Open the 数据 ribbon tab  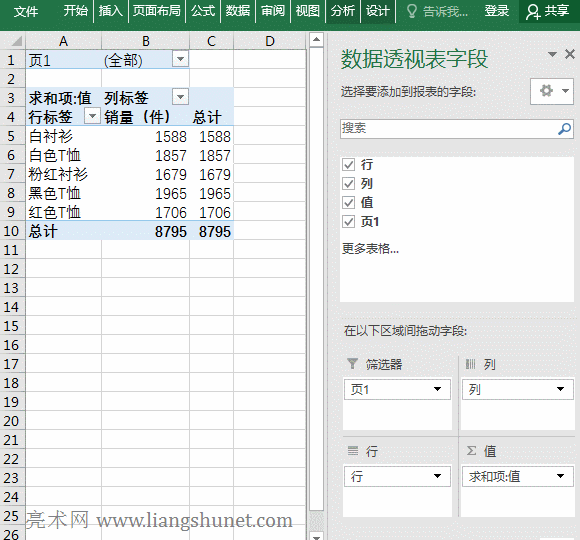click(238, 11)
